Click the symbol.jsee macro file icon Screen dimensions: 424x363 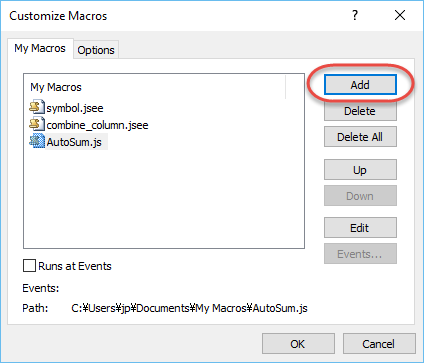[37, 107]
